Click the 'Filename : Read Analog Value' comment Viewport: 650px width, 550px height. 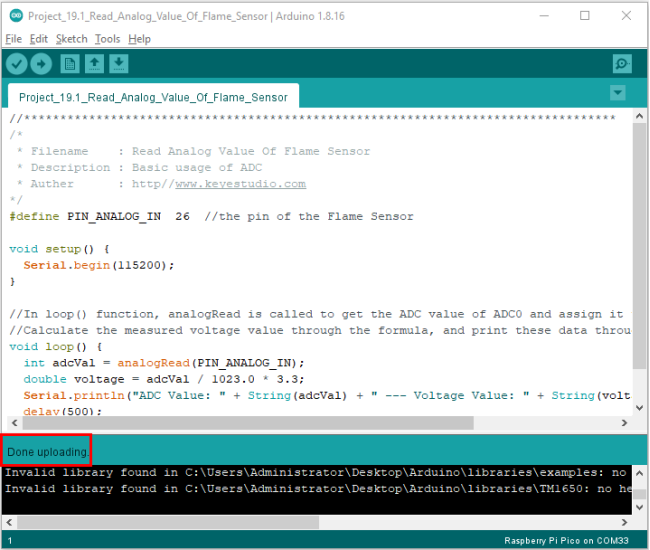(x=194, y=151)
